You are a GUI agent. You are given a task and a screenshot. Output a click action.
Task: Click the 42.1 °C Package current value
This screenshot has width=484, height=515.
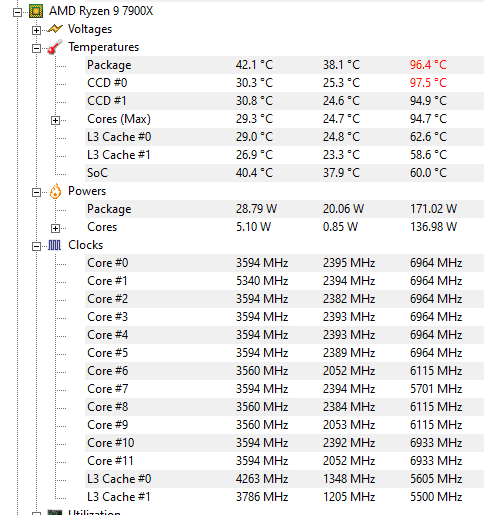254,65
